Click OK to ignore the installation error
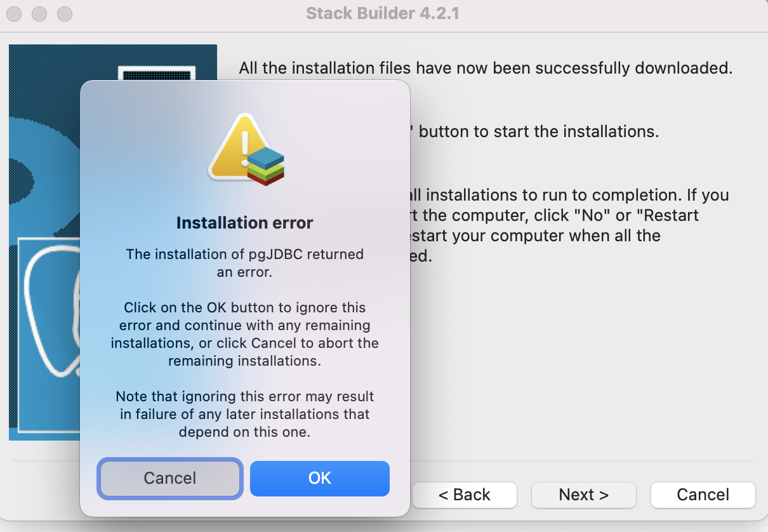 [x=319, y=478]
